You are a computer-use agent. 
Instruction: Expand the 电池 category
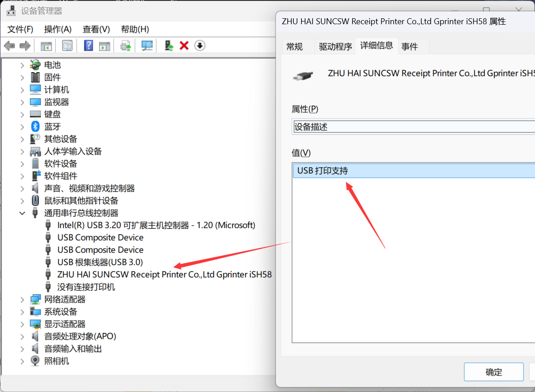tap(22, 65)
